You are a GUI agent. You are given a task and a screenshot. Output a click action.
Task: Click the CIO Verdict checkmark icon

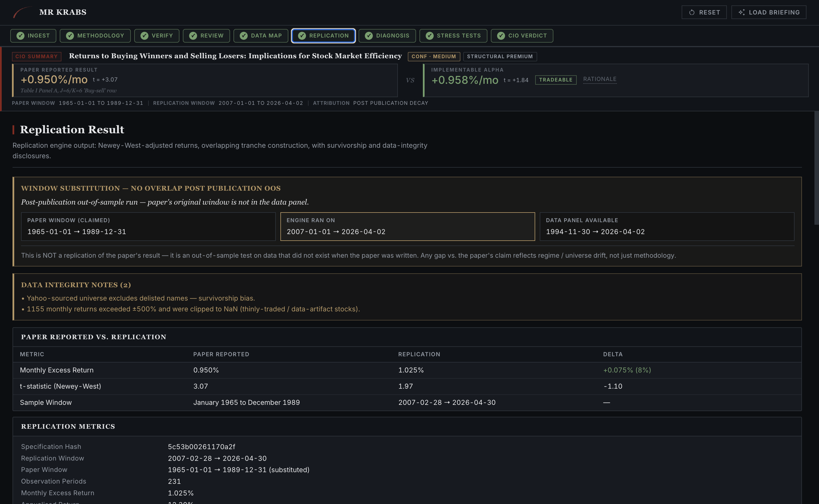(x=501, y=36)
